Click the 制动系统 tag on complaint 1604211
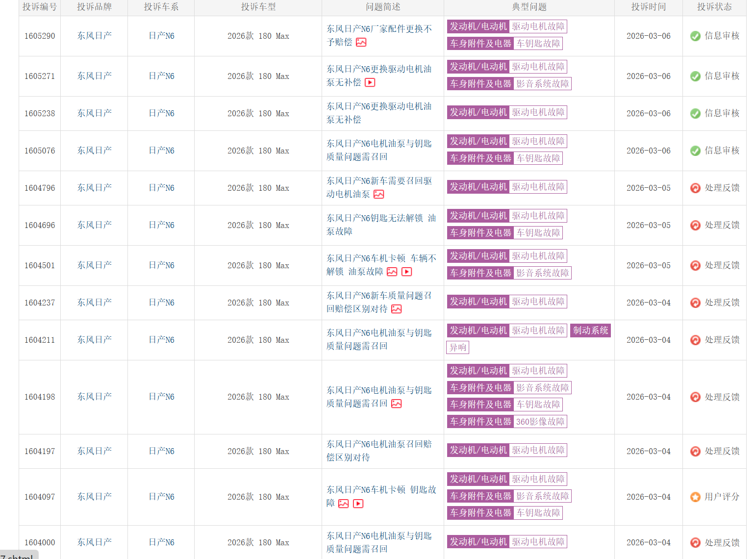Image resolution: width=756 pixels, height=559 pixels. click(590, 330)
